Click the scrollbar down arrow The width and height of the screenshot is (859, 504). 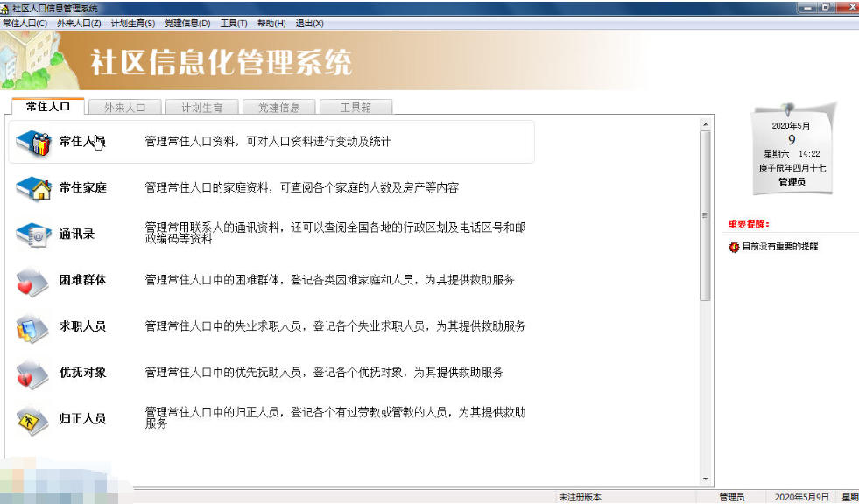point(706,479)
